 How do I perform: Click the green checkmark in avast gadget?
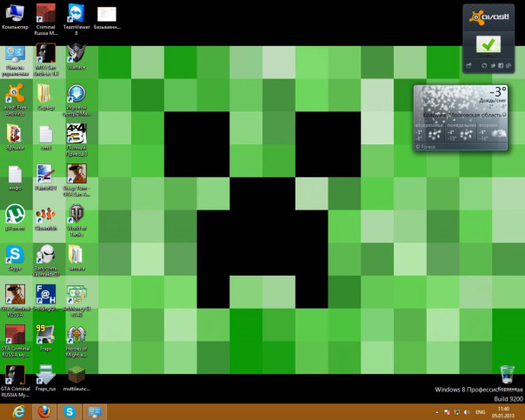pos(491,44)
